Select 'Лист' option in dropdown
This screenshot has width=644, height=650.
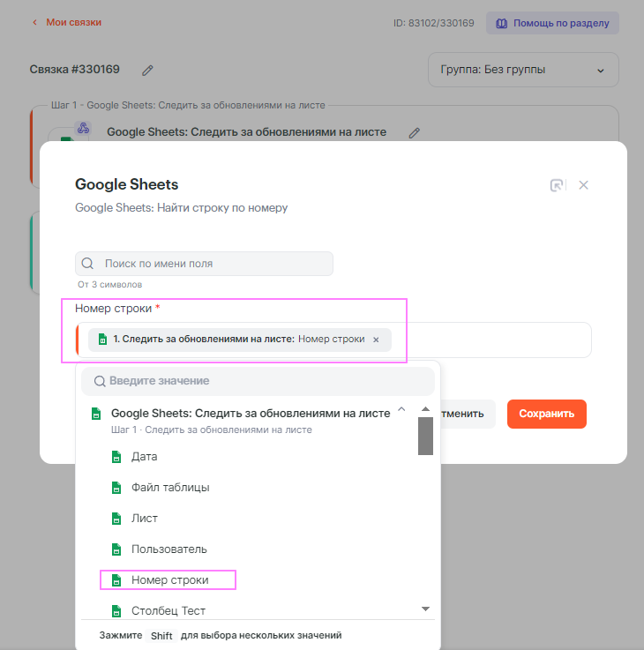145,518
